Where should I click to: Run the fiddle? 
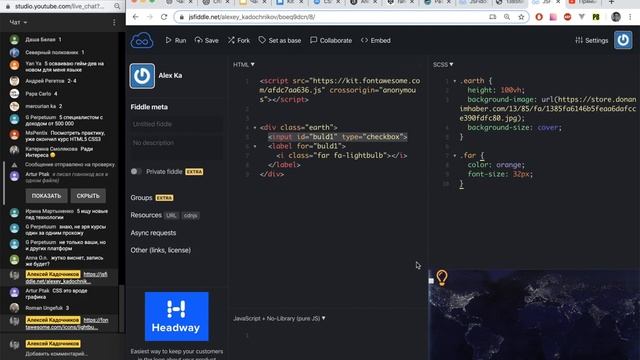coord(176,40)
